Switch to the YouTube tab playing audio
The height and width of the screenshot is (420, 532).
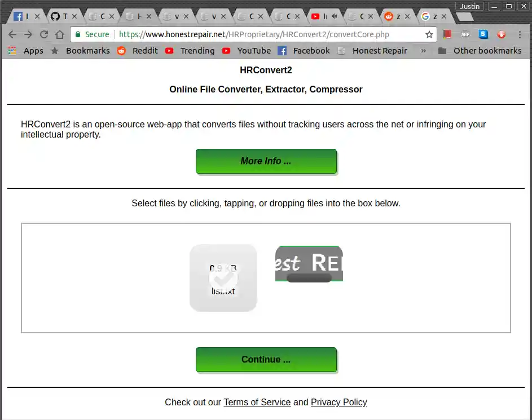[x=323, y=16]
